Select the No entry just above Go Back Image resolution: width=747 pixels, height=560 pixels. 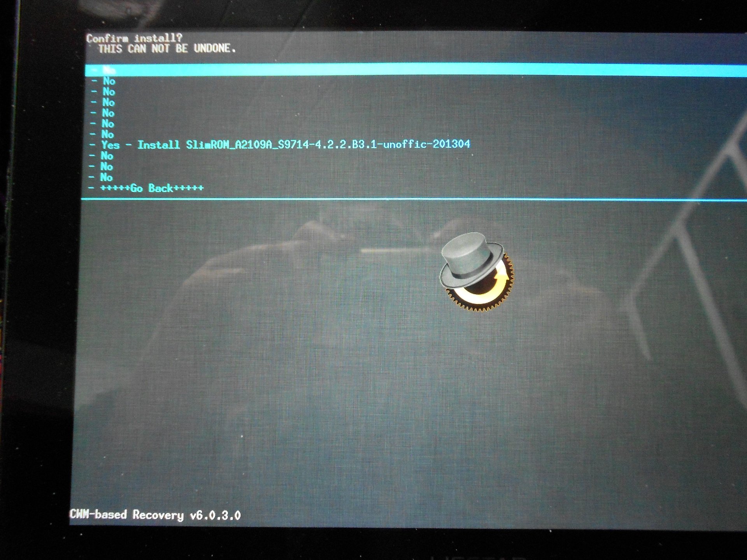[x=101, y=177]
